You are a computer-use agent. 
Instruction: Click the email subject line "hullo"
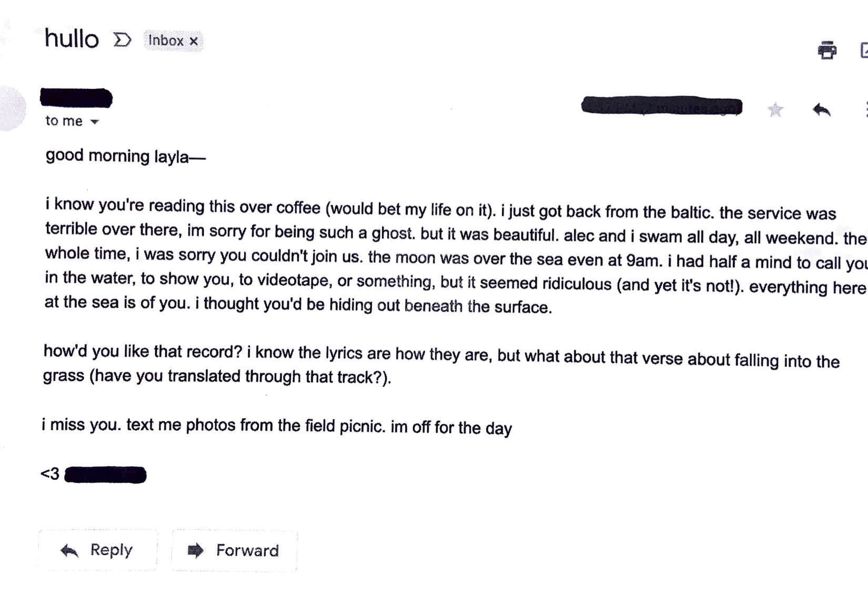pos(72,39)
